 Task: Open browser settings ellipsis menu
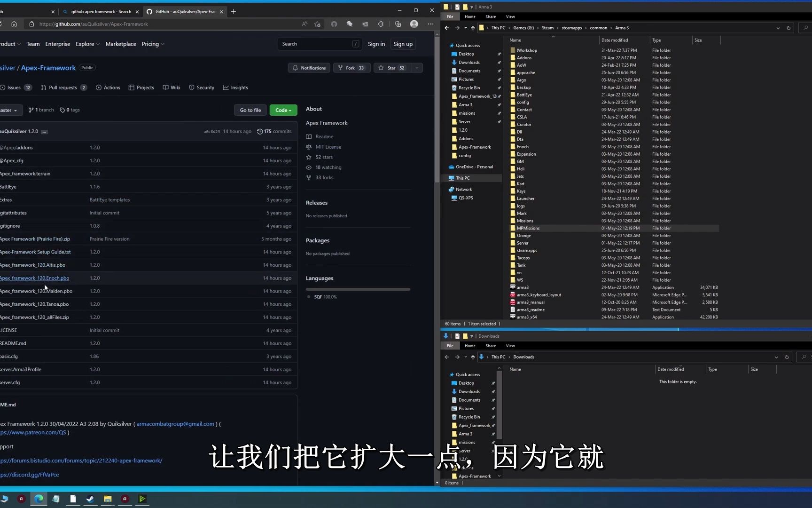430,24
